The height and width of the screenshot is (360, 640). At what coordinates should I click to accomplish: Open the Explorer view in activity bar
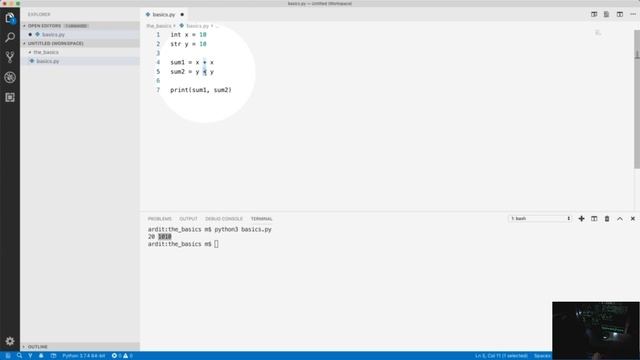(10, 18)
